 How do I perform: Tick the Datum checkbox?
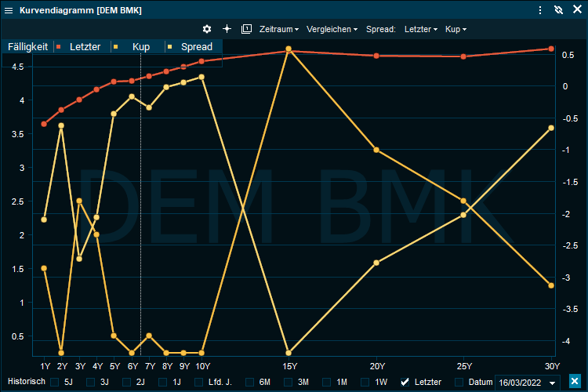click(x=459, y=382)
